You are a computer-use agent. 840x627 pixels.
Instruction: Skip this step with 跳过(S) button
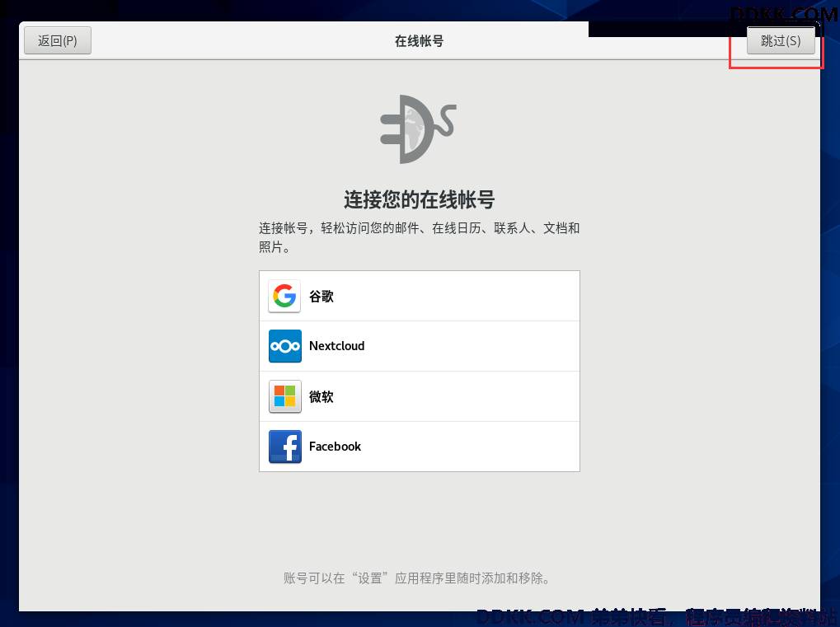(781, 40)
